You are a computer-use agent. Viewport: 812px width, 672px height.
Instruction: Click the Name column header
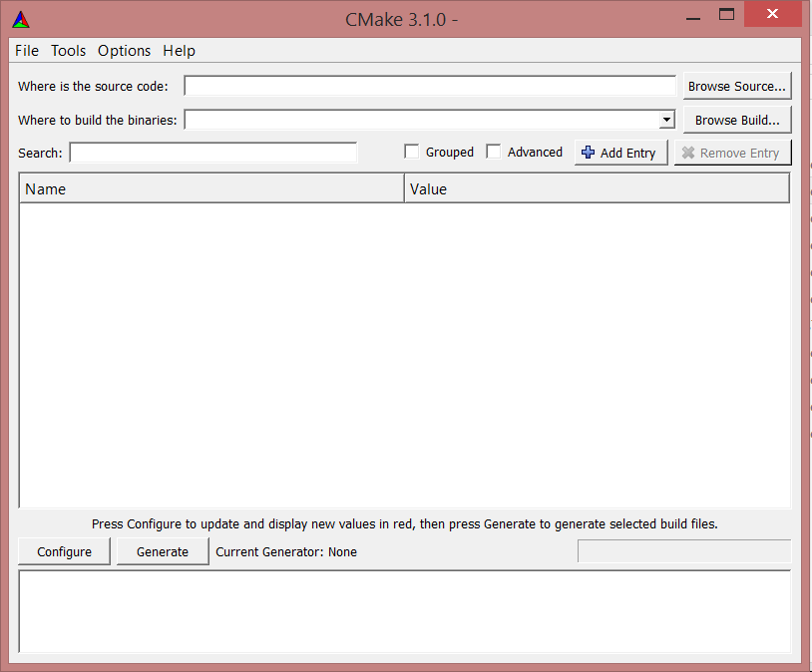click(x=211, y=188)
